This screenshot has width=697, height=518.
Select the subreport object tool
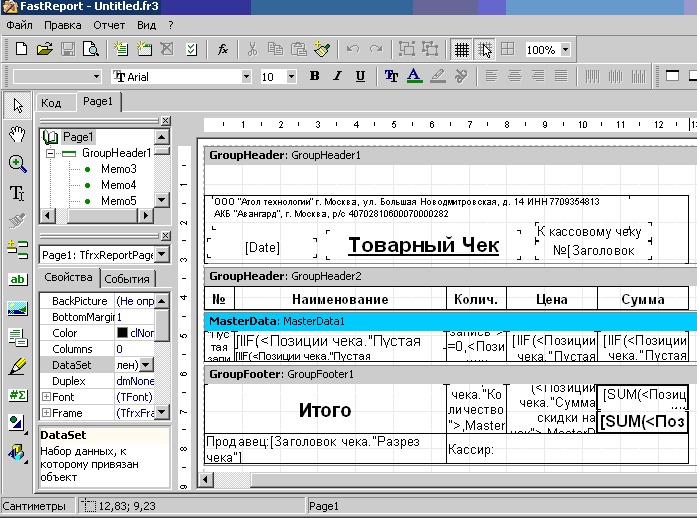(17, 337)
